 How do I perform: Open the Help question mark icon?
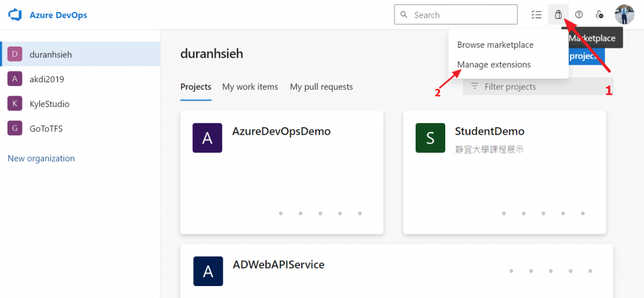pyautogui.click(x=579, y=15)
